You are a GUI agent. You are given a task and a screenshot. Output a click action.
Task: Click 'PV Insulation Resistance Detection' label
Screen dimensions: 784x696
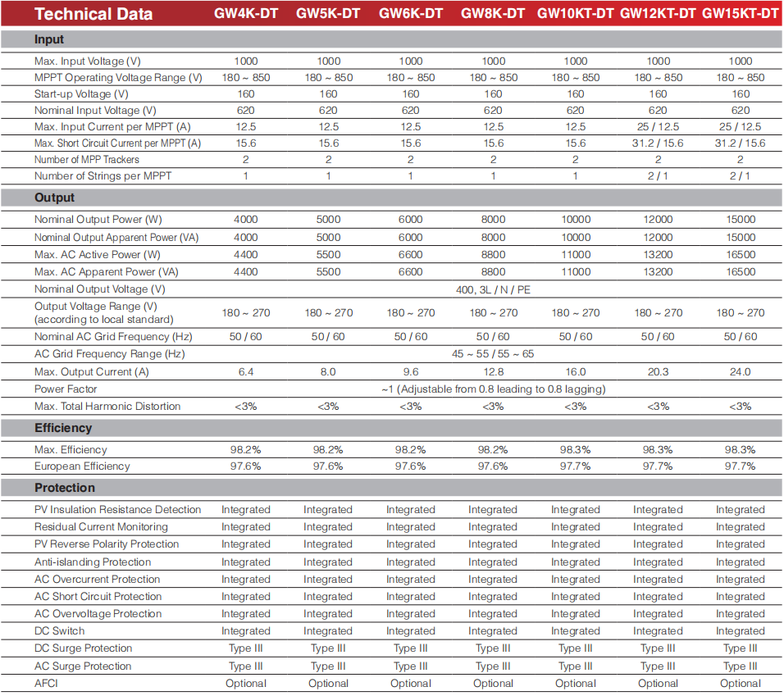pyautogui.click(x=117, y=510)
